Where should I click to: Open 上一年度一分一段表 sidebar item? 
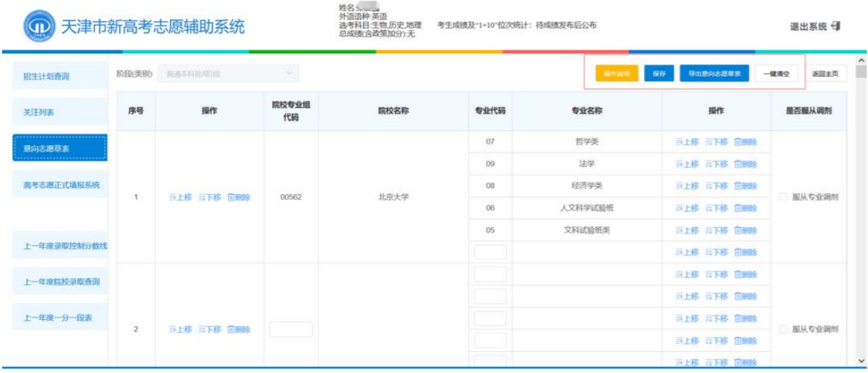pyautogui.click(x=60, y=318)
